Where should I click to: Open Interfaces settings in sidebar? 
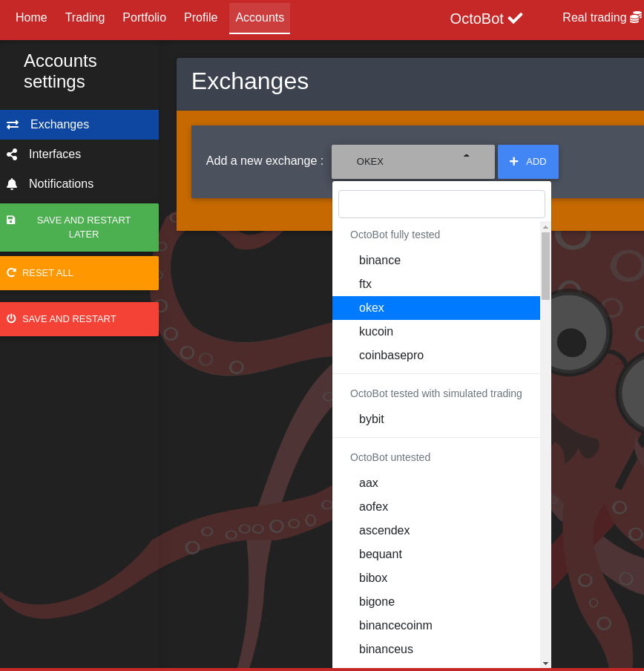point(79,154)
